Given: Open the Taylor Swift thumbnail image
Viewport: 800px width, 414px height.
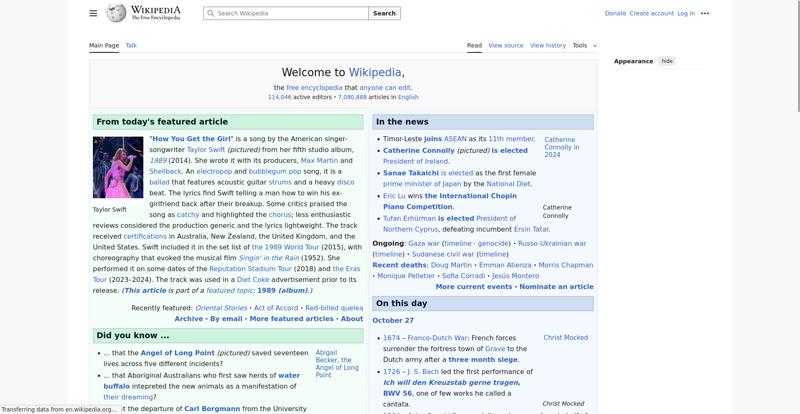Looking at the screenshot, I should (118, 168).
